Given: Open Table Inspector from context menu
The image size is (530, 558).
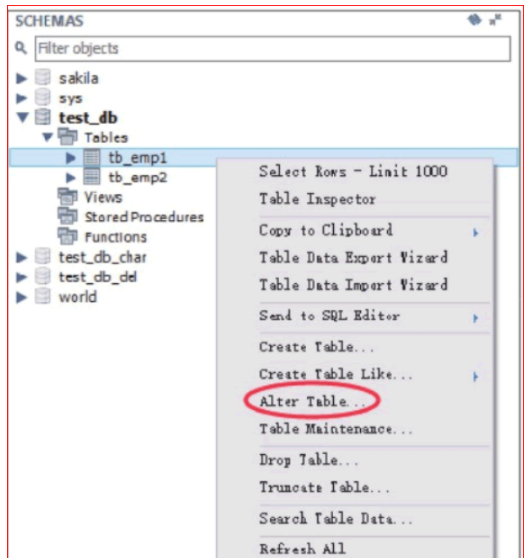Looking at the screenshot, I should [x=317, y=199].
